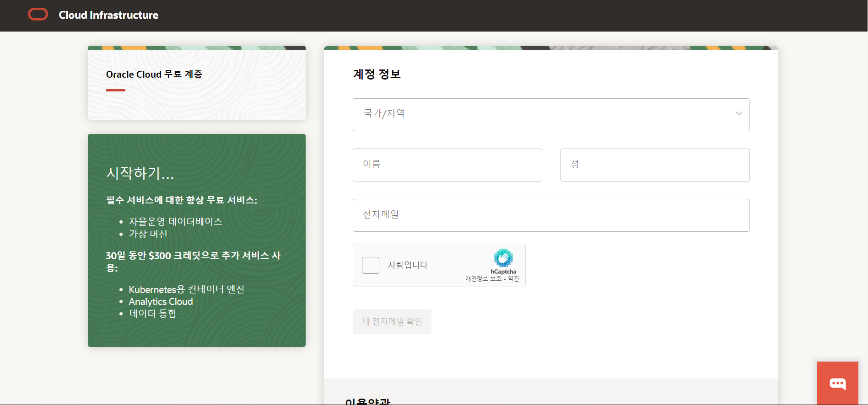Click 'Kubernetes용 컨테이너 엔진' list item

coord(187,289)
